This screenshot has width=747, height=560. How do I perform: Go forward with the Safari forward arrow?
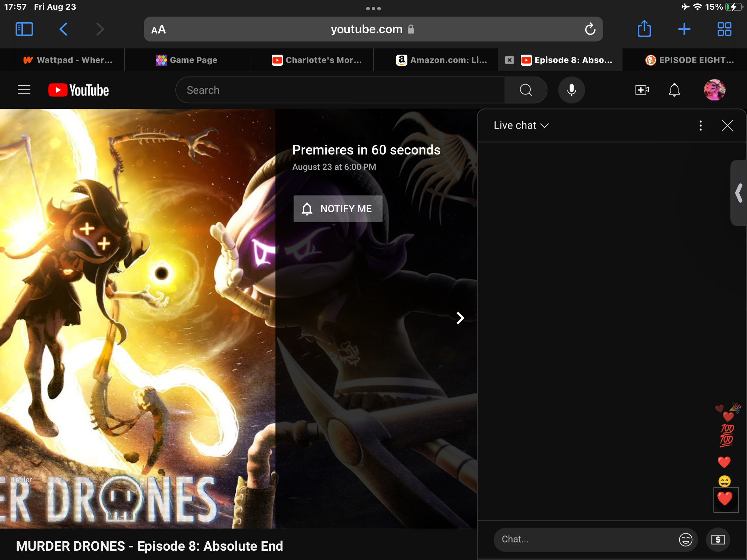[100, 29]
